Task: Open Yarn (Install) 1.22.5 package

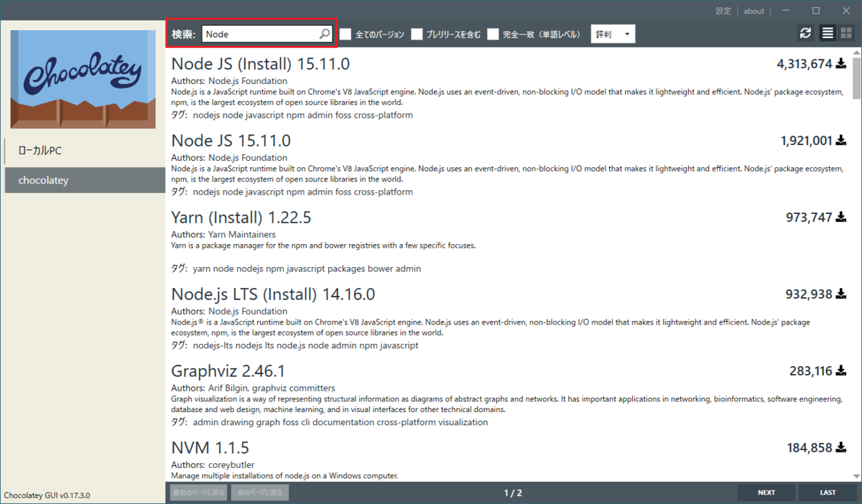Action: pos(241,218)
